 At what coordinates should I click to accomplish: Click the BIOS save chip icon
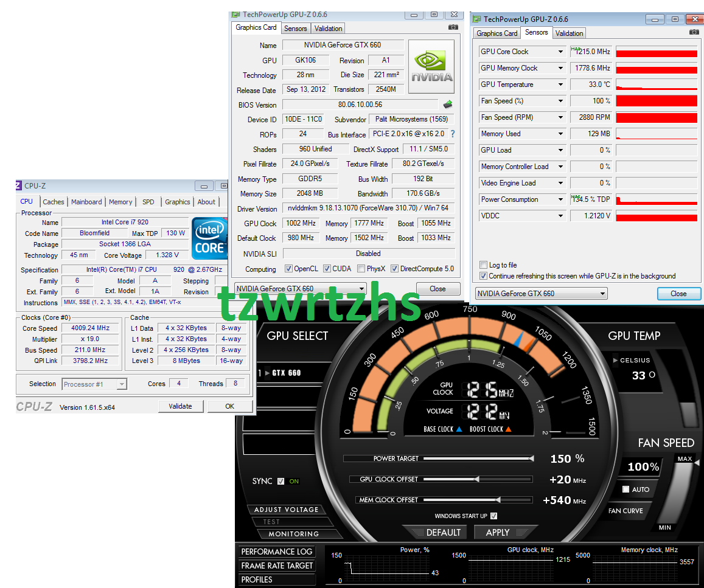pos(448,105)
